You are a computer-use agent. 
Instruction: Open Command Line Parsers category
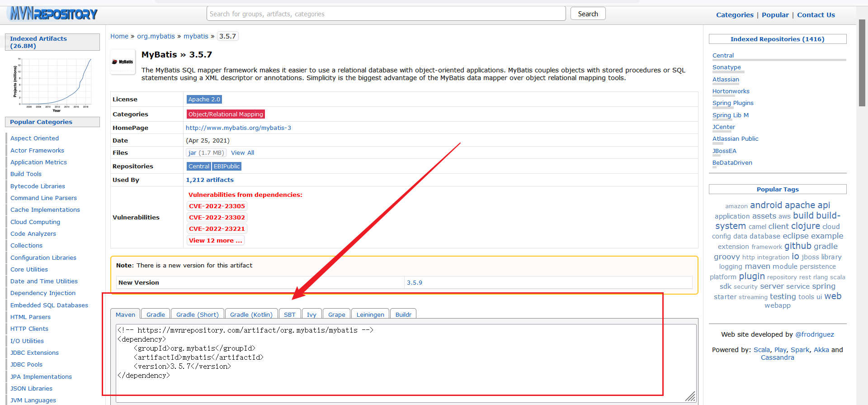[43, 198]
